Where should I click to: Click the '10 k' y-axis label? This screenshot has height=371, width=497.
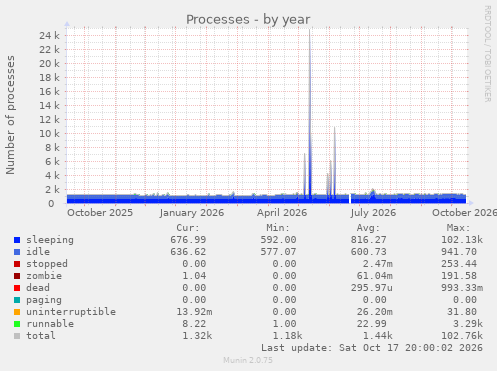49,134
